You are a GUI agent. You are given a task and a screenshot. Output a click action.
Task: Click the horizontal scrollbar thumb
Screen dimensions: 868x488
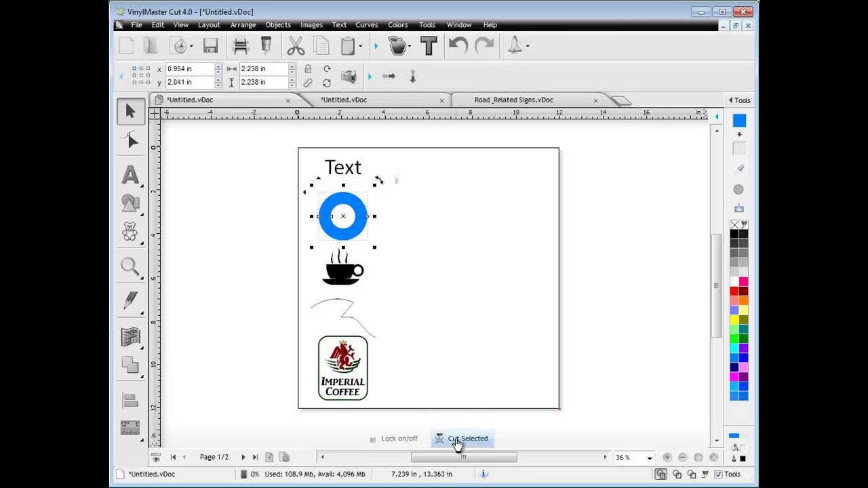coord(464,457)
